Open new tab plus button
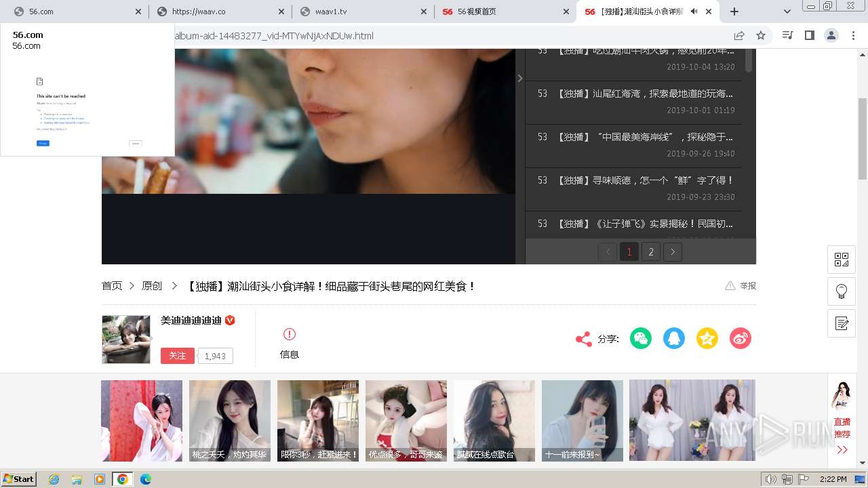Screen dimensions: 868x488 coord(734,12)
